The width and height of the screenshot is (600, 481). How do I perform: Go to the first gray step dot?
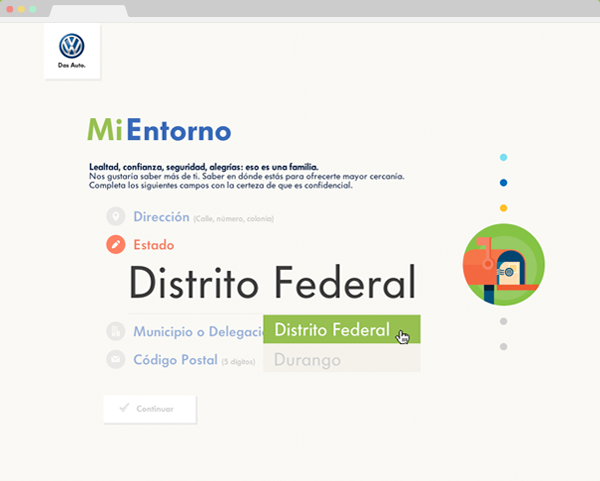504,321
